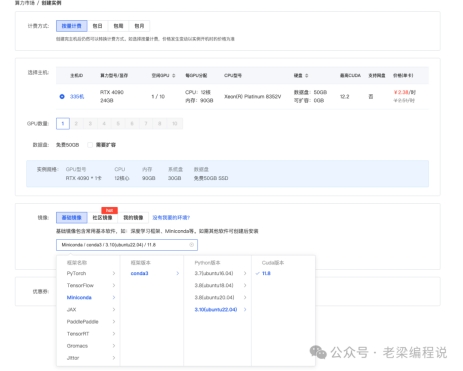Choose Gromacs in the framework list
Screen dimensions: 463x371
coord(77,346)
